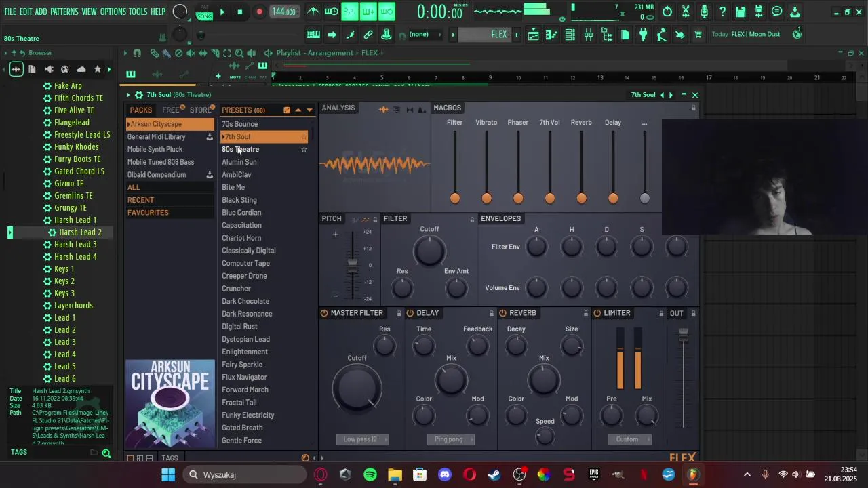
Task: Select Harsh Lead 3 in the browser
Action: (75, 244)
